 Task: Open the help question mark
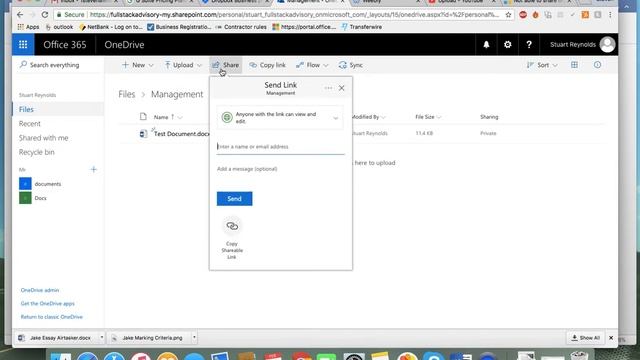(529, 44)
